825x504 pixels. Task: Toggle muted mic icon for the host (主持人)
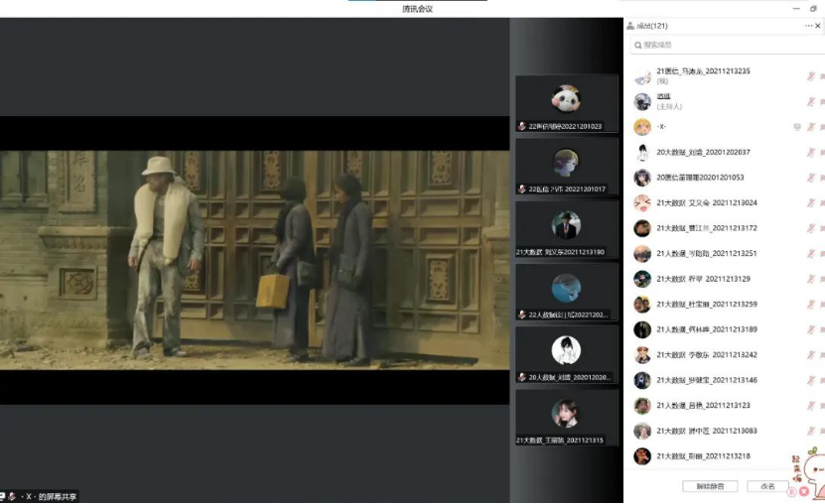(x=811, y=101)
